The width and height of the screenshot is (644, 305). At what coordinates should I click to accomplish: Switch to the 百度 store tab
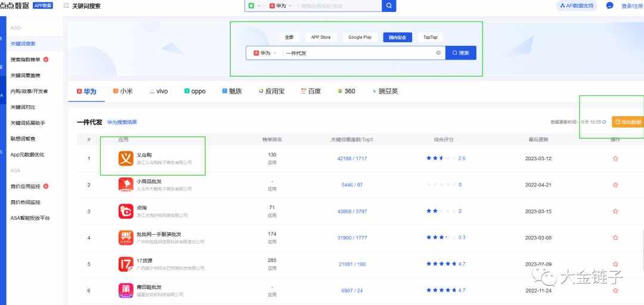point(311,91)
